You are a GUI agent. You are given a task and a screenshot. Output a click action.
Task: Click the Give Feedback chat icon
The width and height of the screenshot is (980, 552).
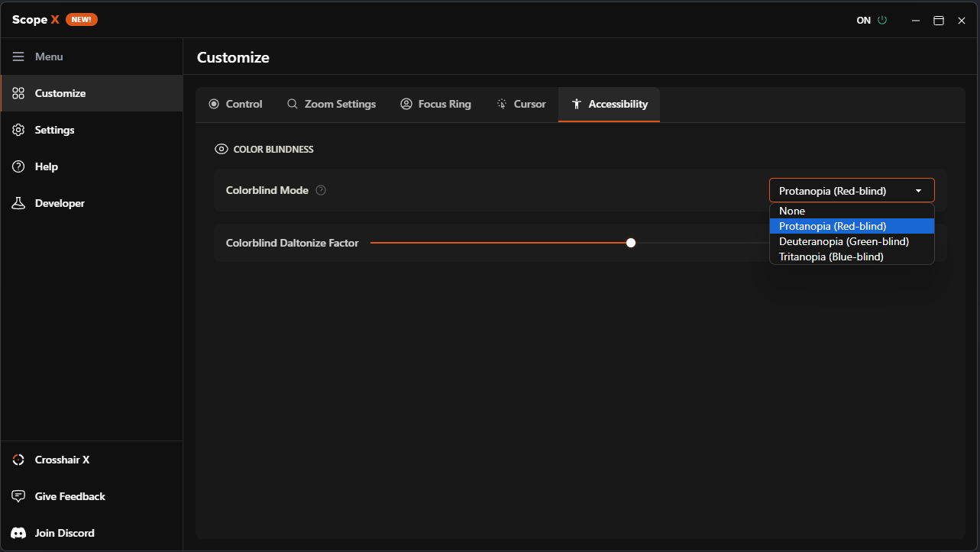tap(18, 496)
